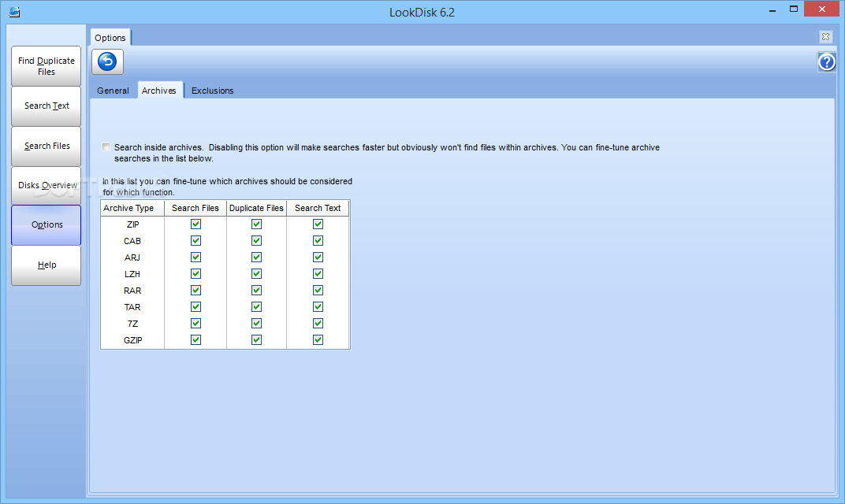Toggle RAR Search Files checkbox

tap(195, 291)
